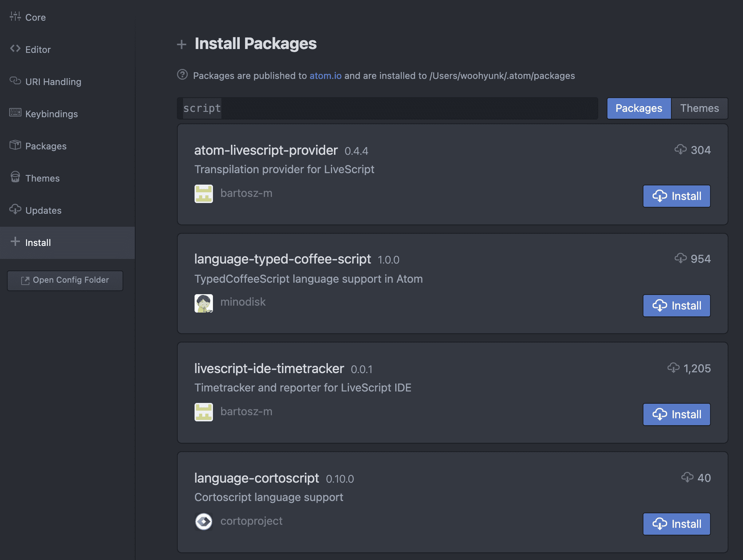Screen dimensions: 743x560
Task: Switch search to Packages toggle
Action: (639, 108)
